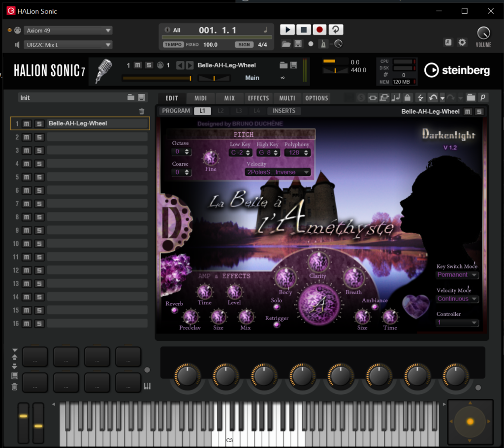504x448 pixels.
Task: Toggle the Retrigger LED button
Action: pos(277,325)
